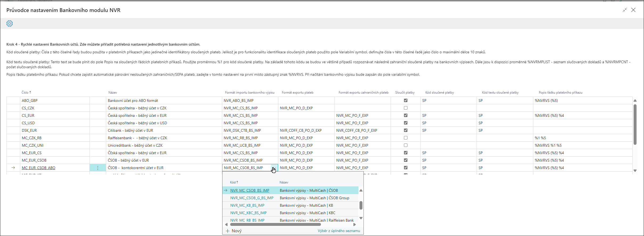Click description cell '%1 %5'
The width and height of the screenshot is (644, 236).
point(583,138)
